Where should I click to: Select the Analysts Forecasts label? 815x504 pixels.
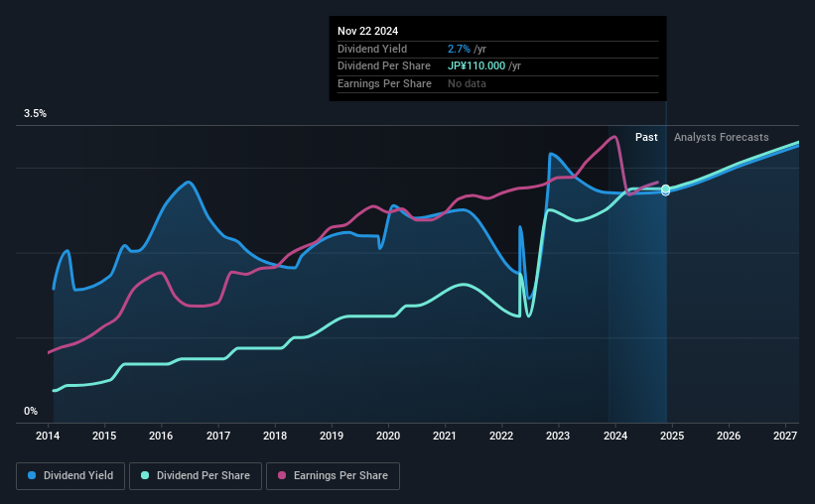(x=721, y=137)
